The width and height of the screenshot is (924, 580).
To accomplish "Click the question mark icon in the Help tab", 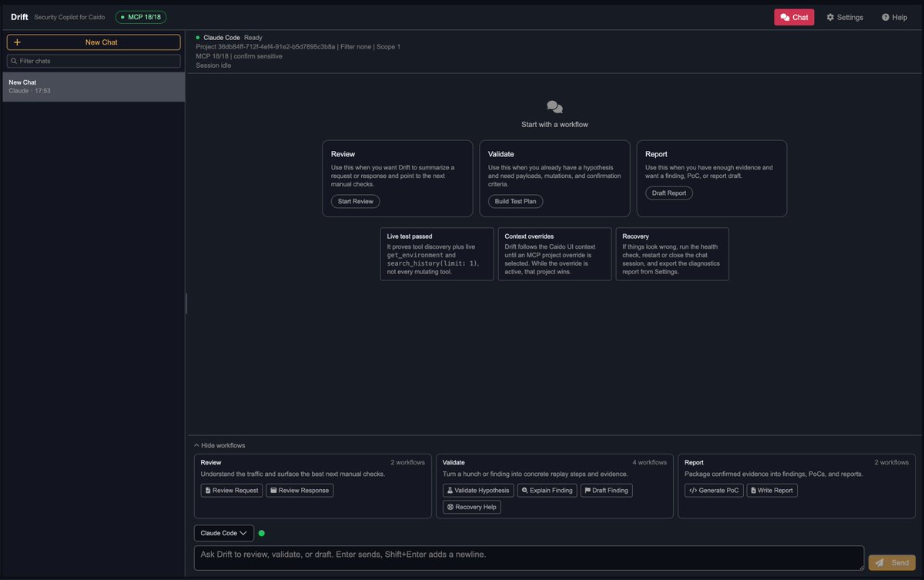I will (885, 17).
